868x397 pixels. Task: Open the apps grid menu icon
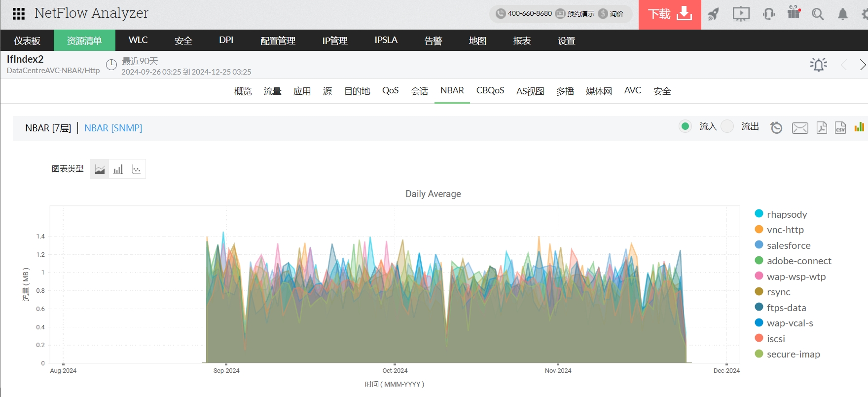click(18, 14)
